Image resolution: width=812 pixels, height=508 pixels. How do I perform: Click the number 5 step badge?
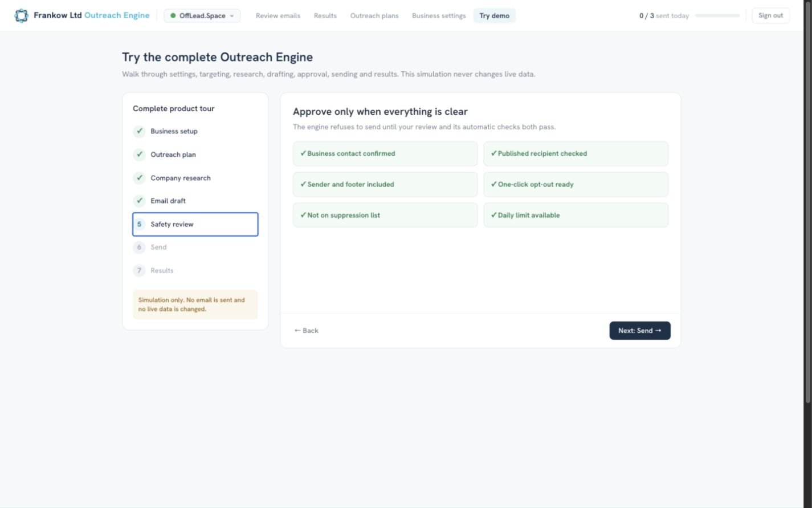[x=140, y=224]
